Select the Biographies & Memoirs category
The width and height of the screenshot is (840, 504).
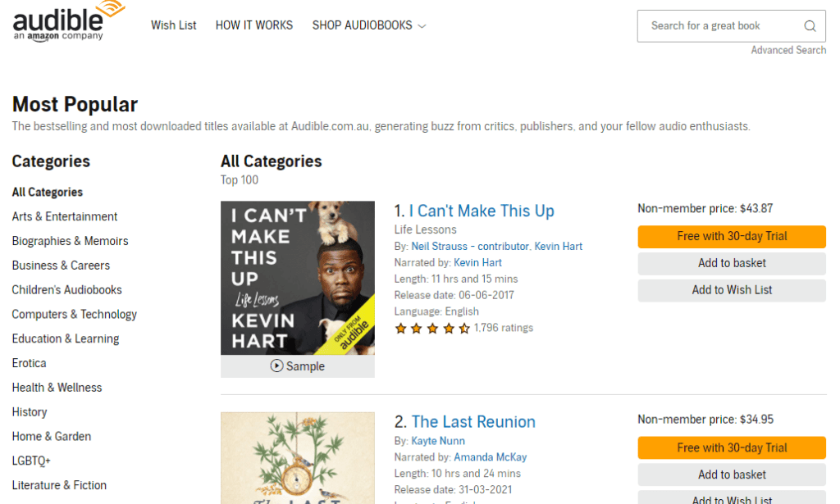[70, 242]
